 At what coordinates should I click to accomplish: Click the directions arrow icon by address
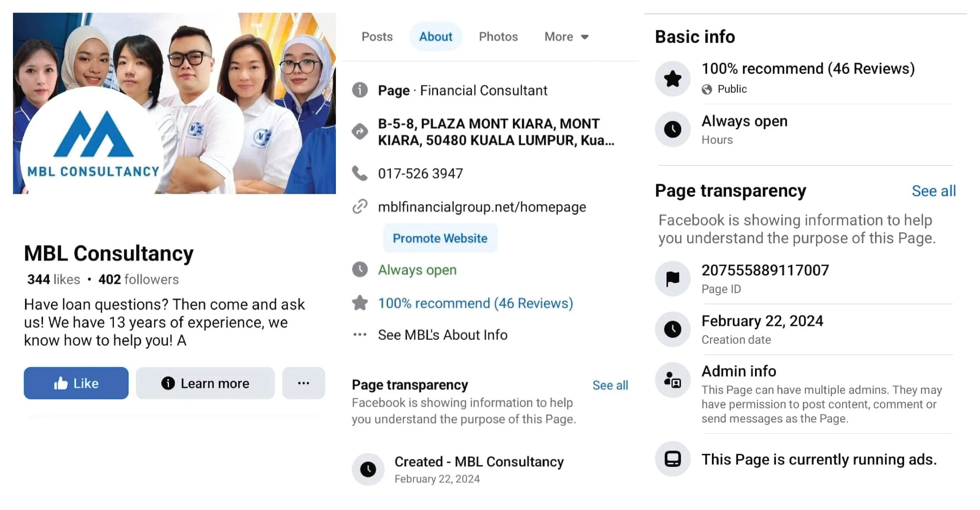click(x=359, y=131)
